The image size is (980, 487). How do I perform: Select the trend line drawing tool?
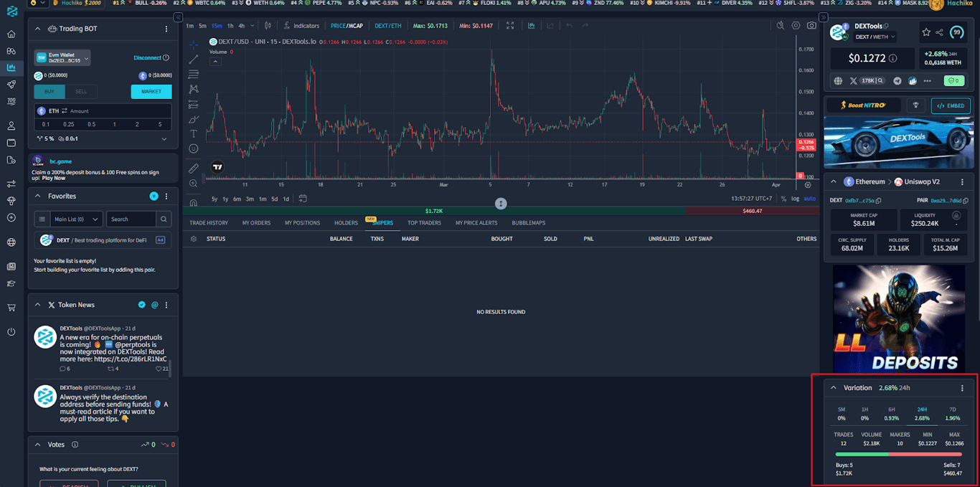(194, 60)
